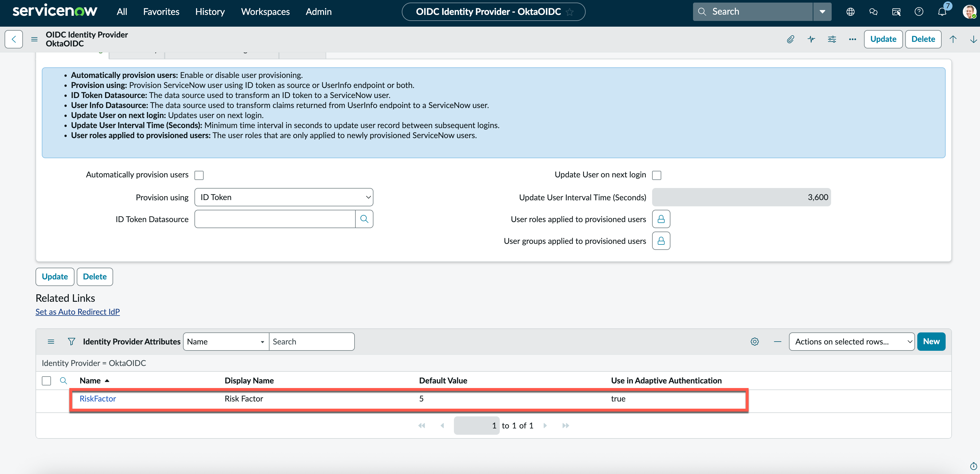Screen dimensions: 980x474
Task: Click the ID Token Datasource field
Action: pos(275,219)
